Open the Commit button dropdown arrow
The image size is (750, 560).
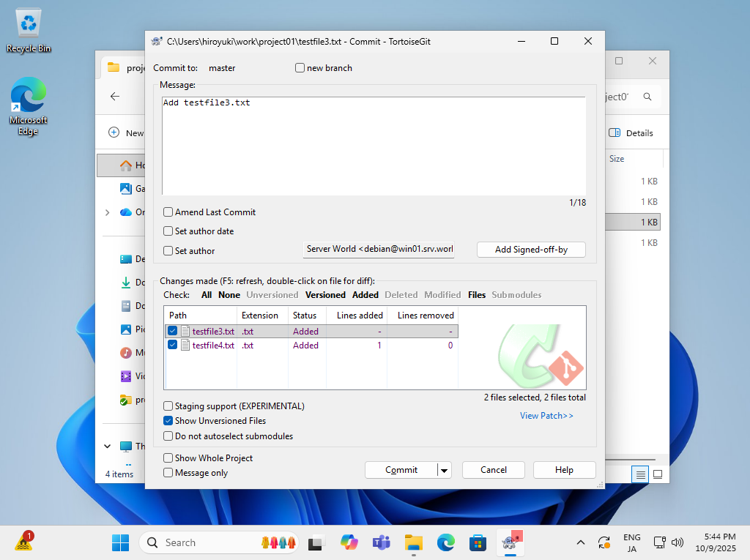pyautogui.click(x=445, y=470)
